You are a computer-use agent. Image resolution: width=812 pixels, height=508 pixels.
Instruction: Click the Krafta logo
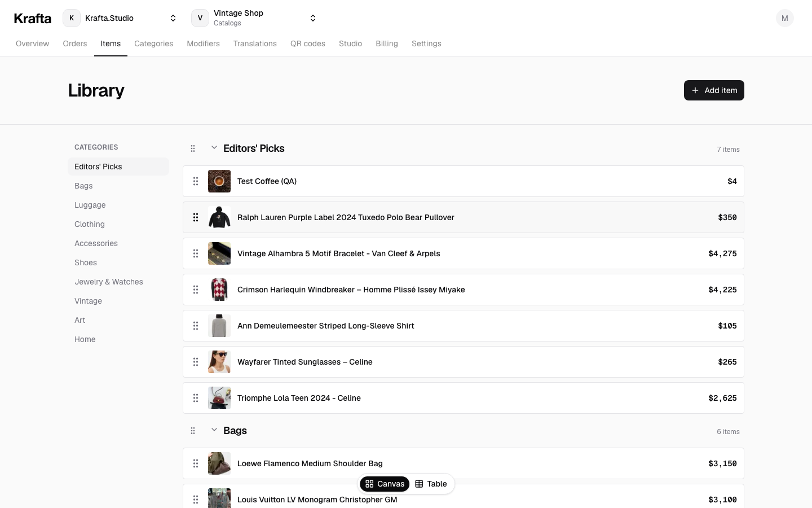[x=33, y=18]
